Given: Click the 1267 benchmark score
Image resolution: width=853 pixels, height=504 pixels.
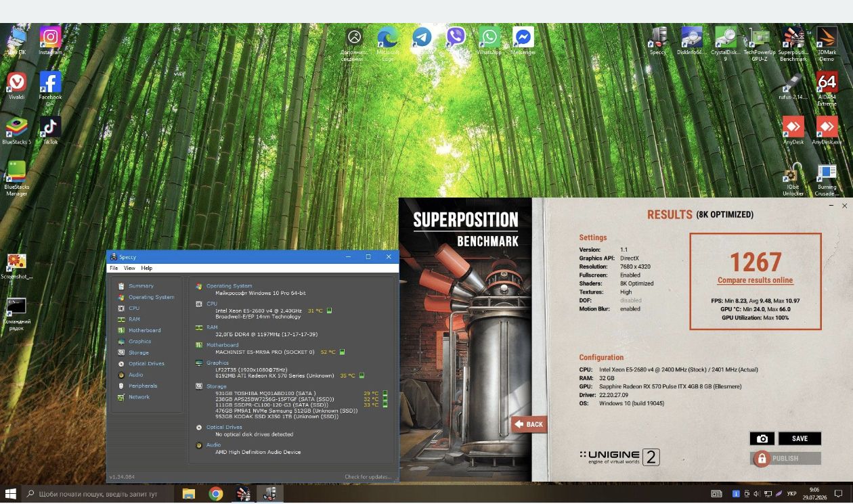Looking at the screenshot, I should click(756, 262).
